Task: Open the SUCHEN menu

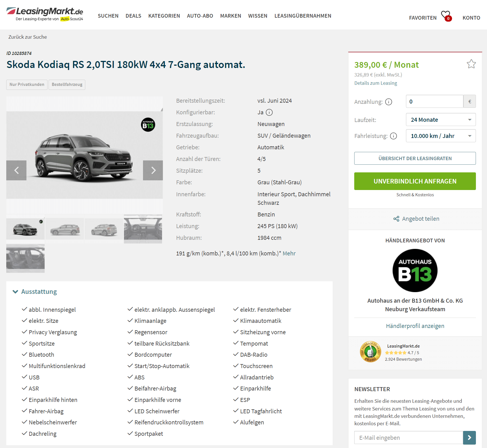Action: click(108, 16)
